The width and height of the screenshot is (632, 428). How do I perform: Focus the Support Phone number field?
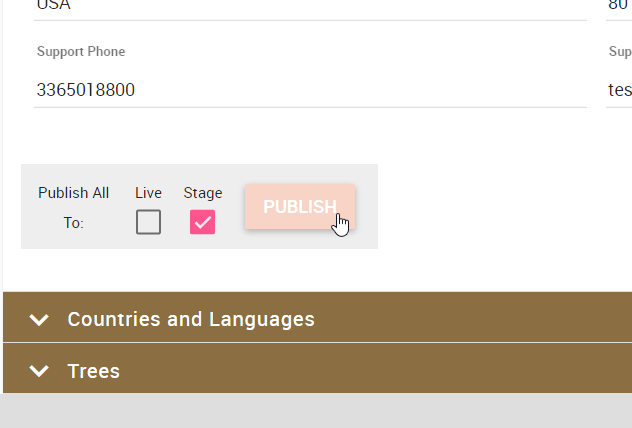tap(310, 90)
